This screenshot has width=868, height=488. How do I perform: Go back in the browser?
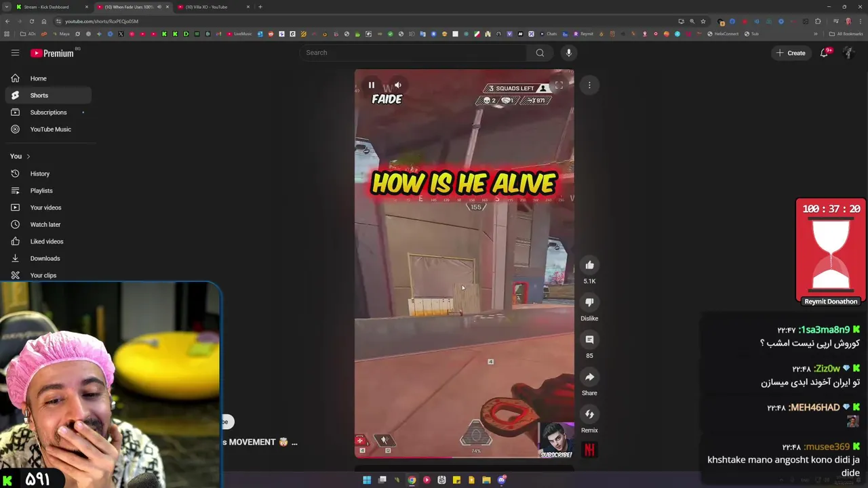7,21
